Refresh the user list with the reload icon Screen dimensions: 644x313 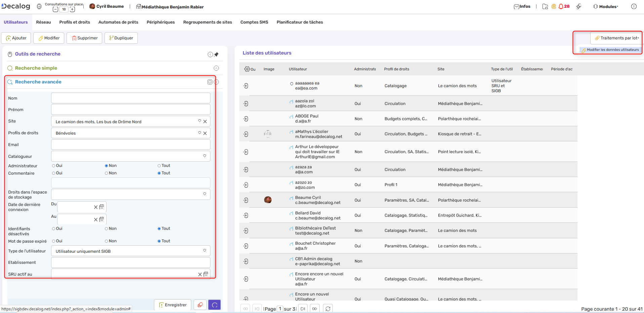tap(328, 308)
